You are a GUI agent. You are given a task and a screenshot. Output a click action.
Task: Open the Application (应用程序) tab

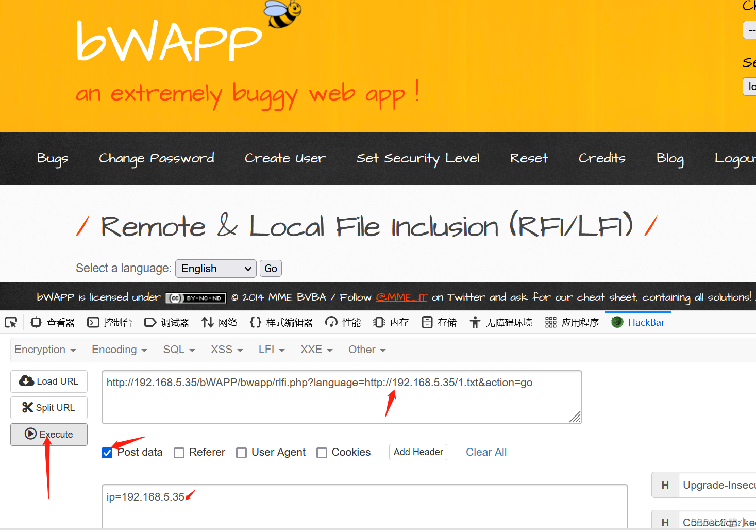(572, 323)
